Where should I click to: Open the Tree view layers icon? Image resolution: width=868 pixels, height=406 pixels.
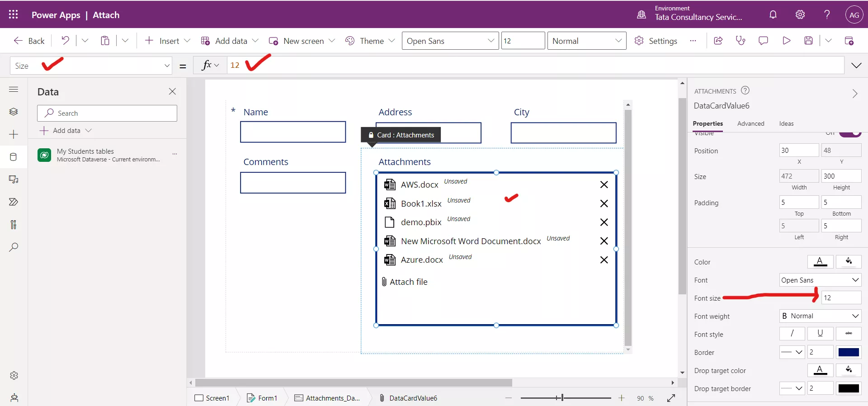click(14, 112)
